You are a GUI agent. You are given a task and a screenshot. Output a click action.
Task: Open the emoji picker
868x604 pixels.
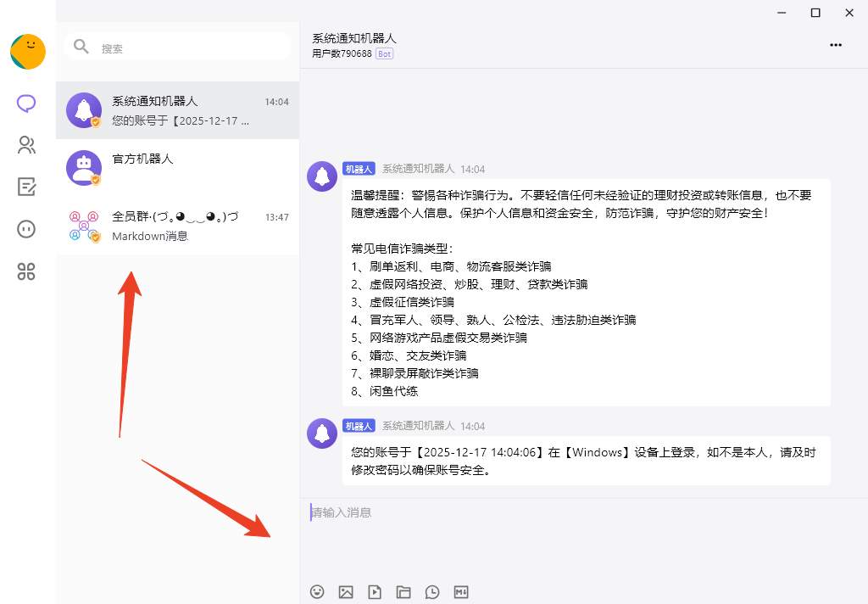coord(317,591)
